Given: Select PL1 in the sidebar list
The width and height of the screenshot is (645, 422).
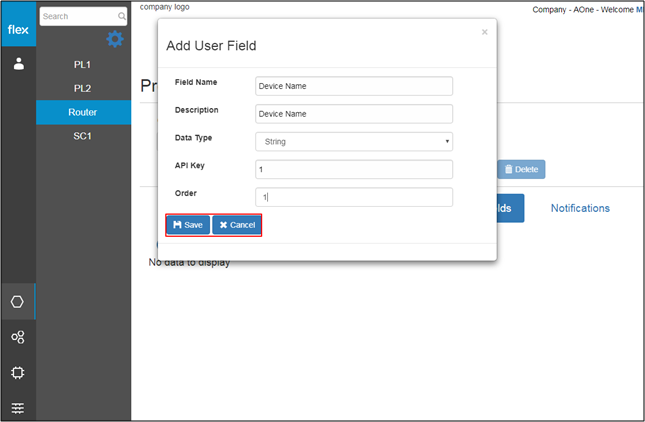Looking at the screenshot, I should (83, 65).
